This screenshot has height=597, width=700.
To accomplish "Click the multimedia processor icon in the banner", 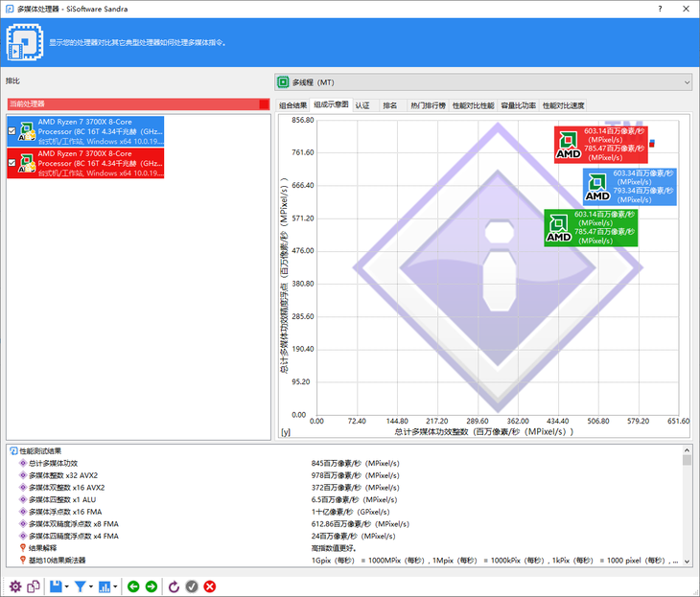I will pos(25,42).
